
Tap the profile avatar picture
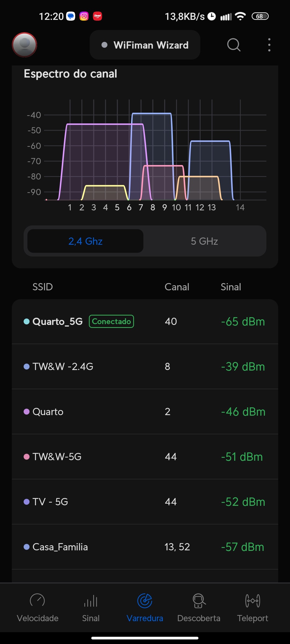coord(24,45)
